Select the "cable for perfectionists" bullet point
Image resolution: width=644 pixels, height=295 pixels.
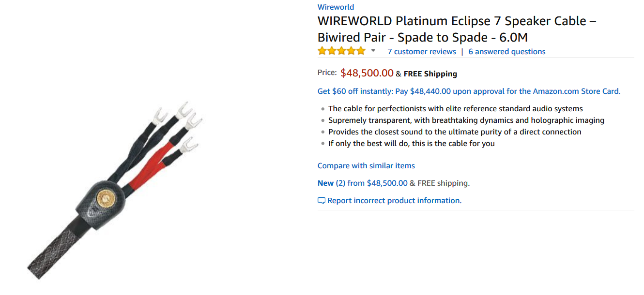point(455,109)
